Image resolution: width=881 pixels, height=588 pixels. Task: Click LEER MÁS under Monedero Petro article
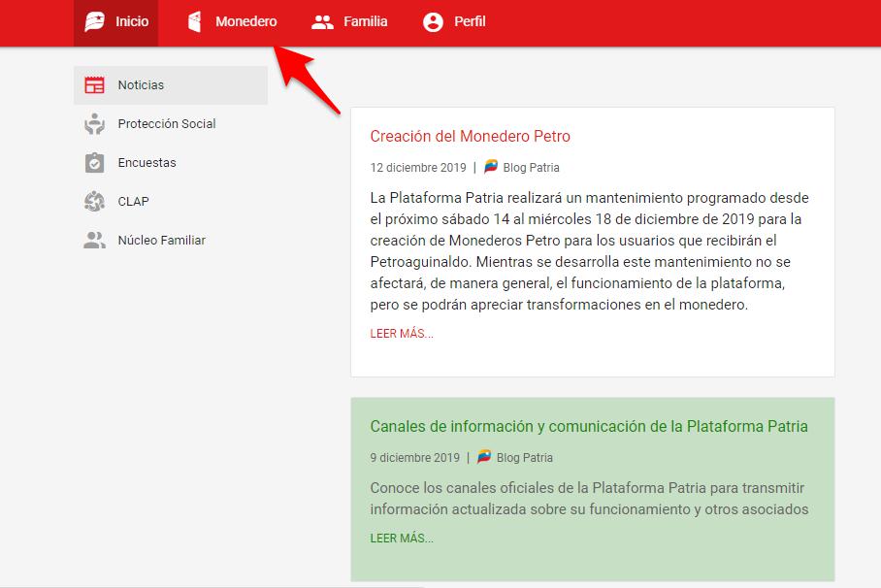pyautogui.click(x=402, y=334)
